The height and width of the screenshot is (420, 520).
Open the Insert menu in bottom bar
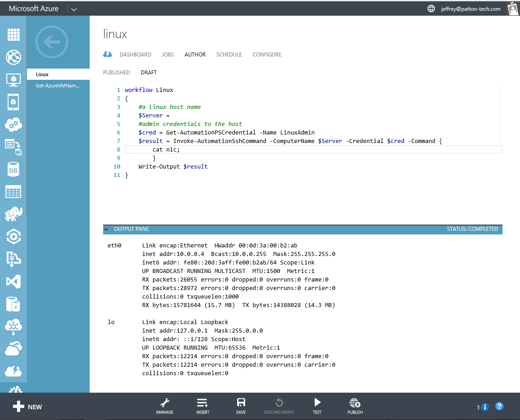pyautogui.click(x=203, y=406)
